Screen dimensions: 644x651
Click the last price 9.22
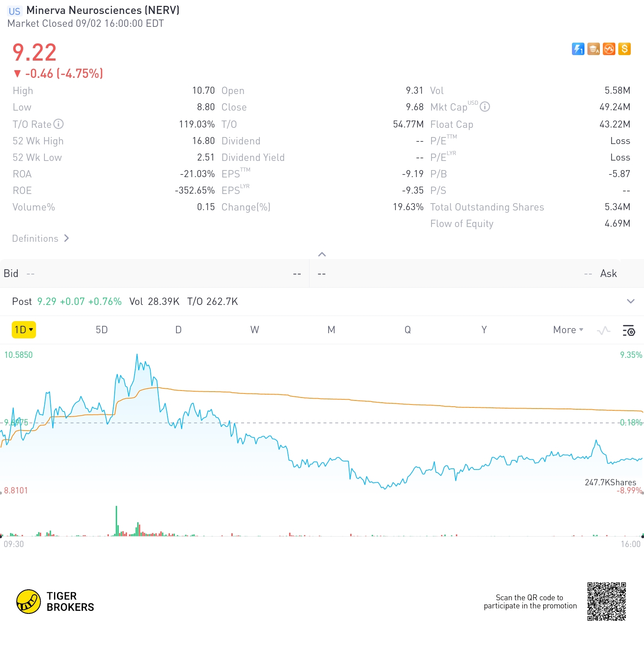[x=35, y=52]
